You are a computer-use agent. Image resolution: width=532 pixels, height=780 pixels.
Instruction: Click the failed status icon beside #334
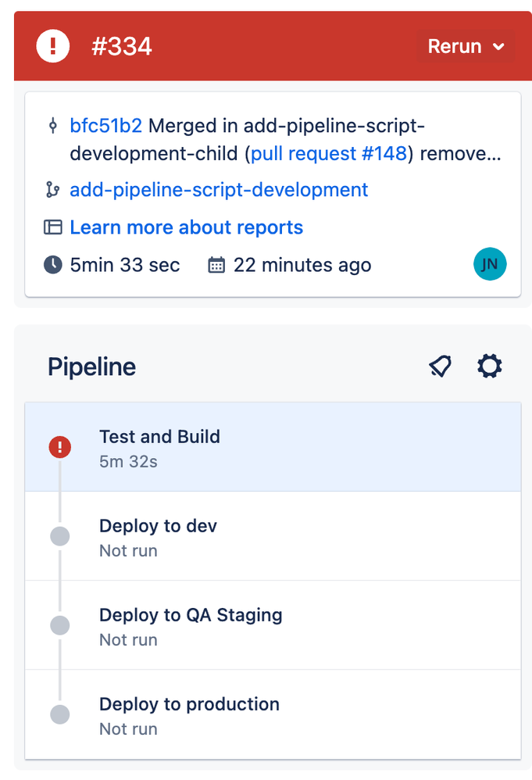tap(53, 47)
